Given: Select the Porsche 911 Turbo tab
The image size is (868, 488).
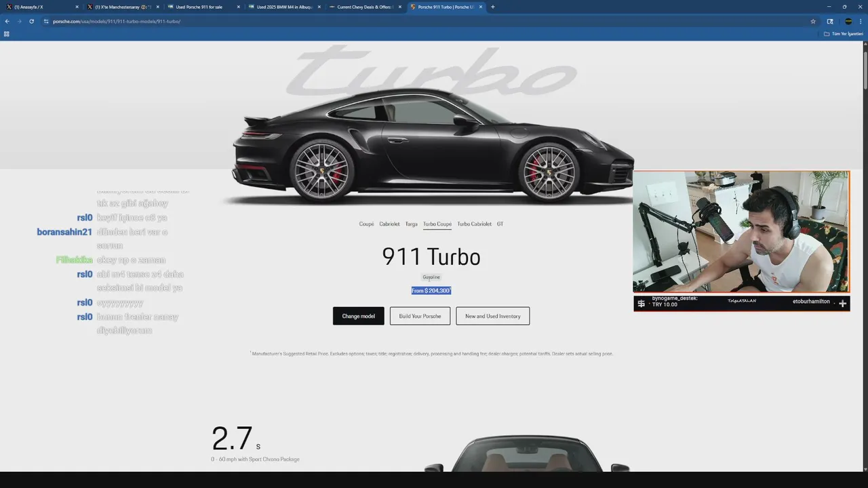Looking at the screenshot, I should point(446,7).
